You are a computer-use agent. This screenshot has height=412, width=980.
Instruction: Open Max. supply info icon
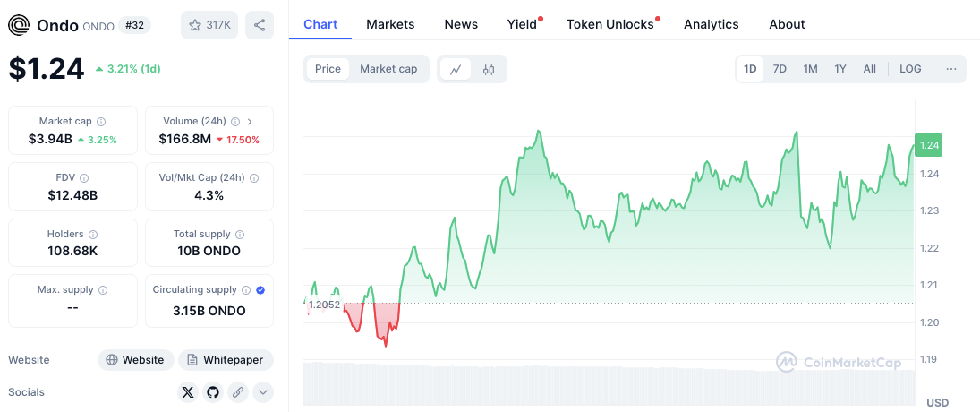(x=103, y=290)
